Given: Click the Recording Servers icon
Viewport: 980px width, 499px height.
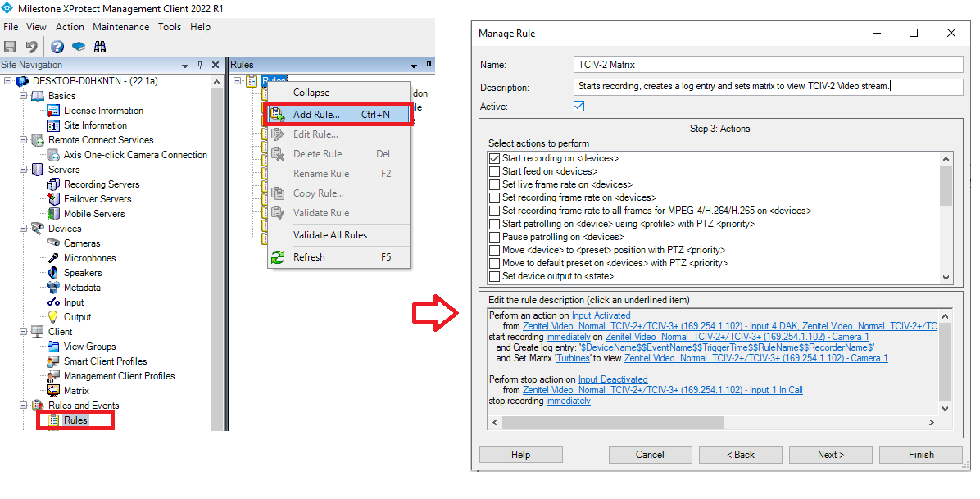Looking at the screenshot, I should pos(54,184).
